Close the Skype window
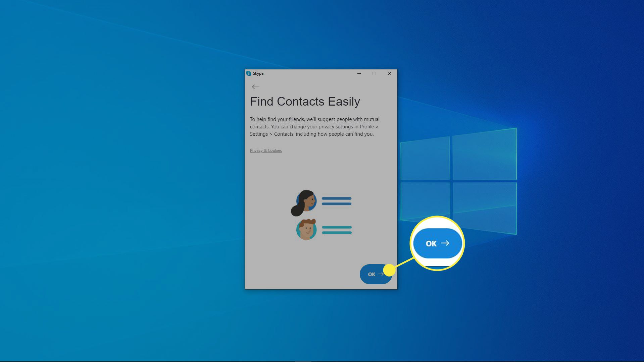The height and width of the screenshot is (362, 644). (390, 73)
